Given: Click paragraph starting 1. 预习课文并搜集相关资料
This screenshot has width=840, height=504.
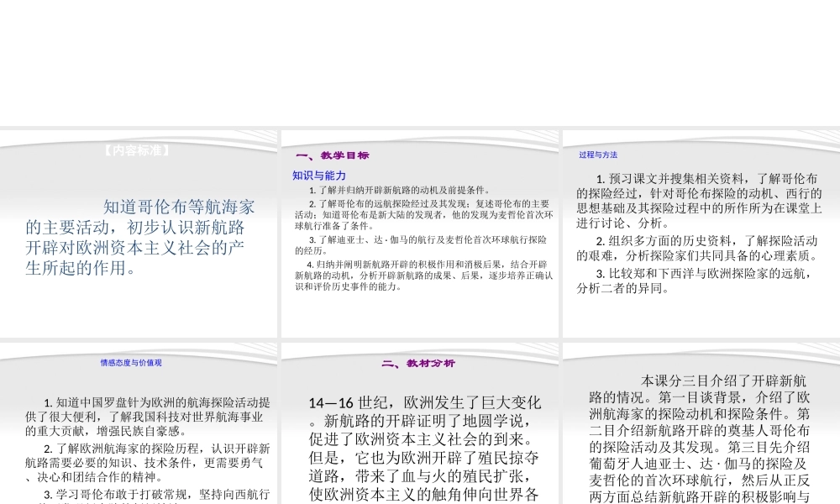Looking at the screenshot, I should [699, 201].
